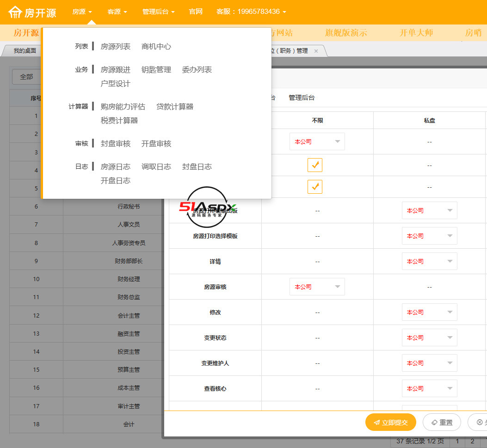Switch to 管理后台 permission tab

302,98
